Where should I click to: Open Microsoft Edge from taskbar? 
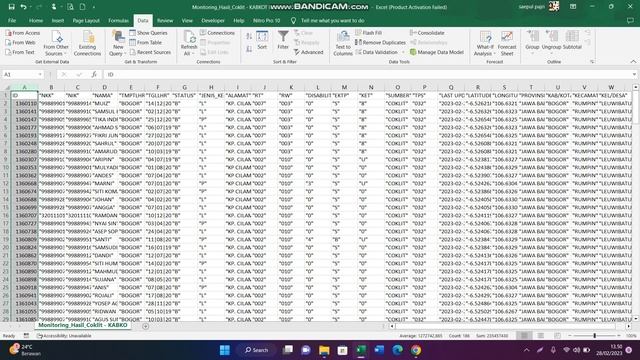pyautogui.click(x=398, y=350)
